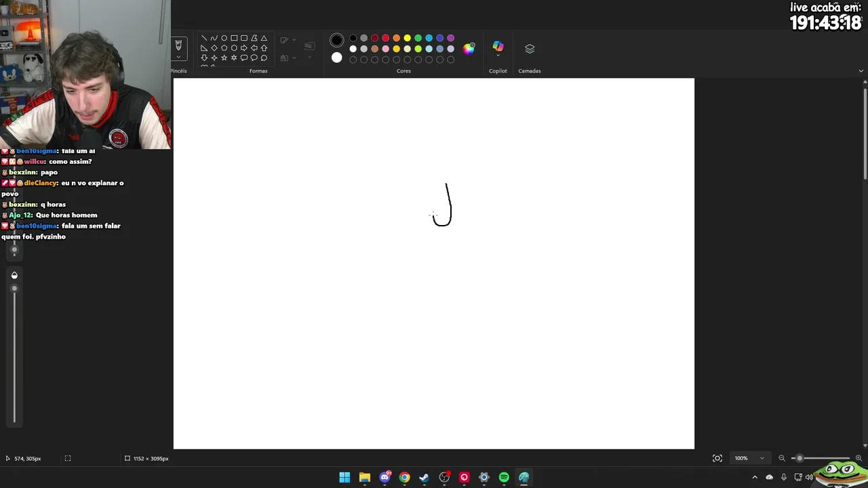
Task: Pick the purple color swatch
Action: click(451, 38)
